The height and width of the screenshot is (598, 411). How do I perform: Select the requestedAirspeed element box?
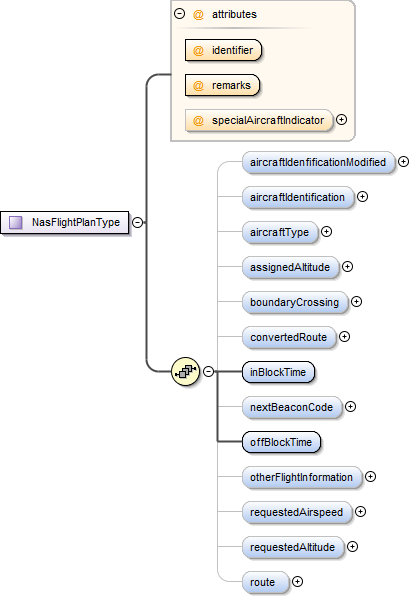297,512
